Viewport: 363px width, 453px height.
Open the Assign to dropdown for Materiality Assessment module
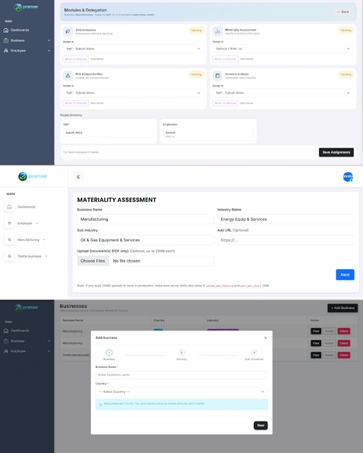283,49
